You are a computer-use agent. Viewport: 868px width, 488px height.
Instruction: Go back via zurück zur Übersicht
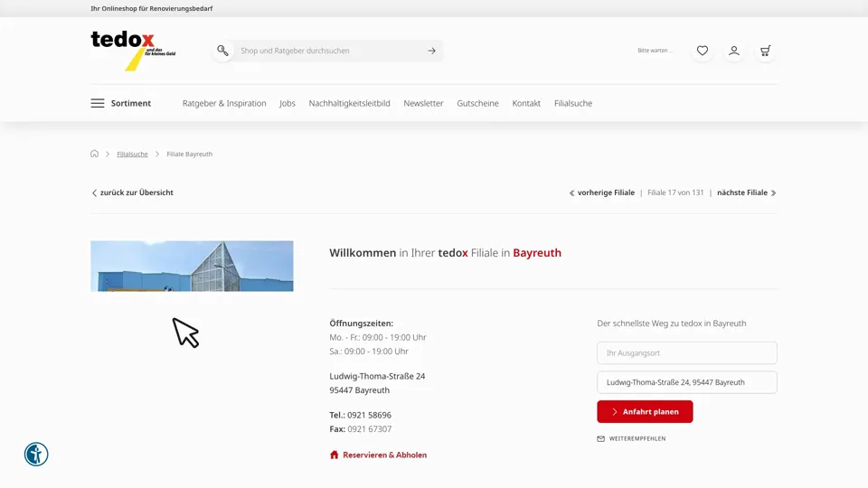[x=132, y=192]
